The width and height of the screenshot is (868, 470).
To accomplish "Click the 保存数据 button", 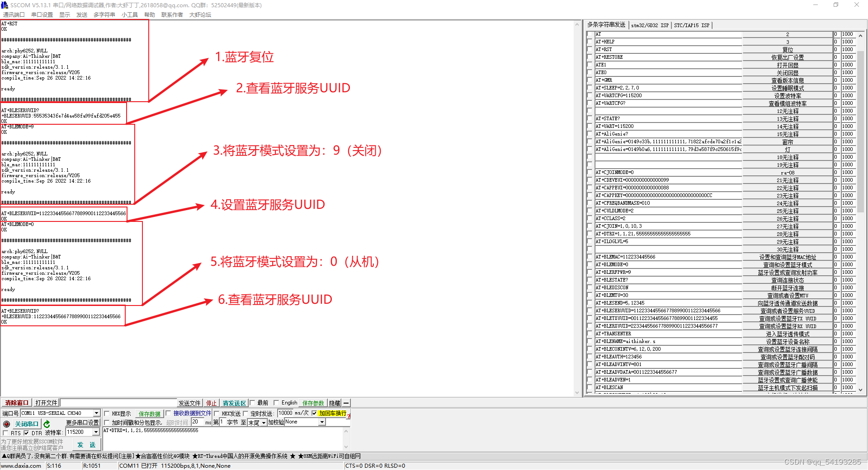I will click(150, 414).
